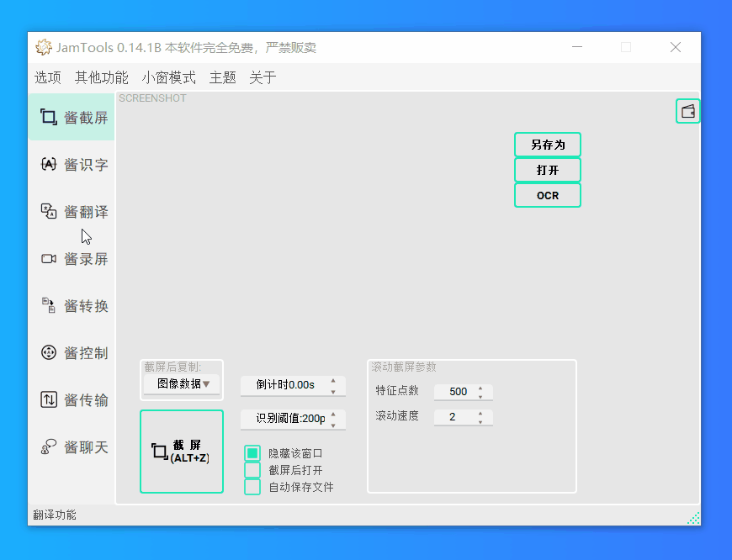The height and width of the screenshot is (560, 732).
Task: Open the 酱截屏 screenshot tab icon
Action: coord(49,117)
